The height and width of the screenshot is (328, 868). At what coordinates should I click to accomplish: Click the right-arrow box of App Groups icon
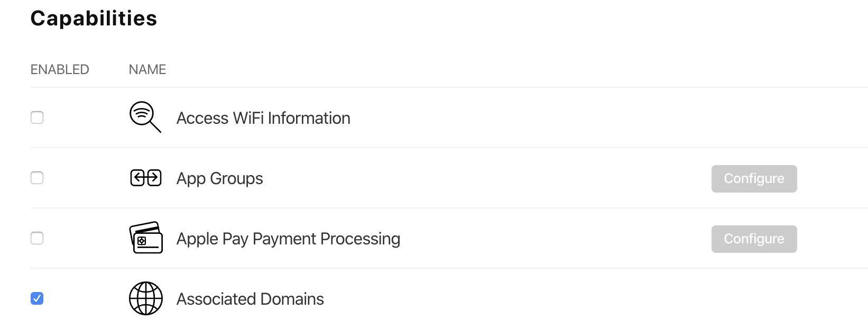pyautogui.click(x=154, y=178)
